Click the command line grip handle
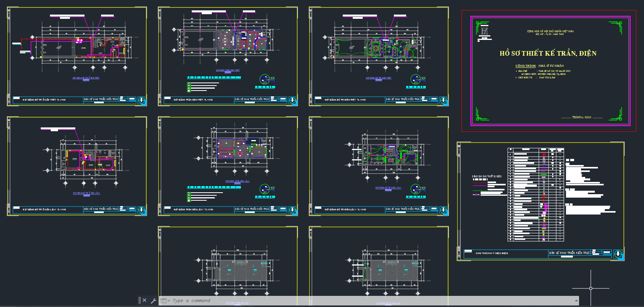This screenshot has width=644, height=307. click(139, 300)
